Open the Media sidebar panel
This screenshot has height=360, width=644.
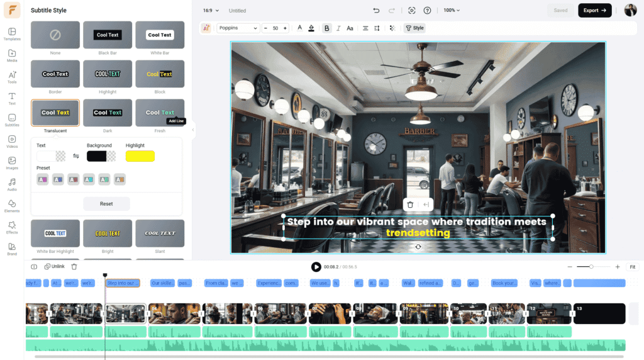(x=12, y=55)
